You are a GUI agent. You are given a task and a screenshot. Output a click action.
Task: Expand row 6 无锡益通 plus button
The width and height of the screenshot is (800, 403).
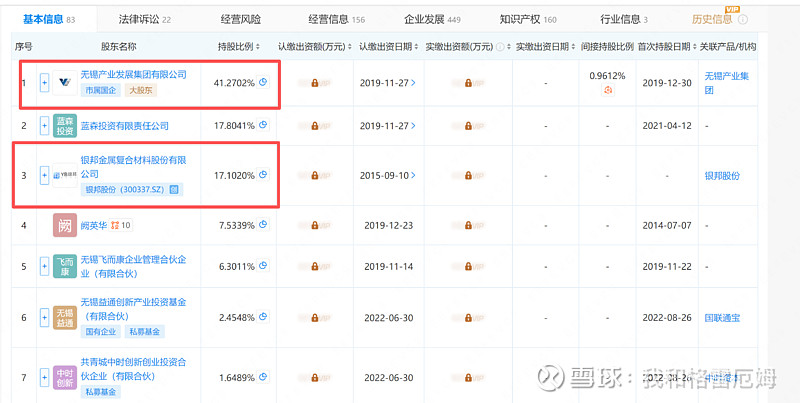pos(44,317)
